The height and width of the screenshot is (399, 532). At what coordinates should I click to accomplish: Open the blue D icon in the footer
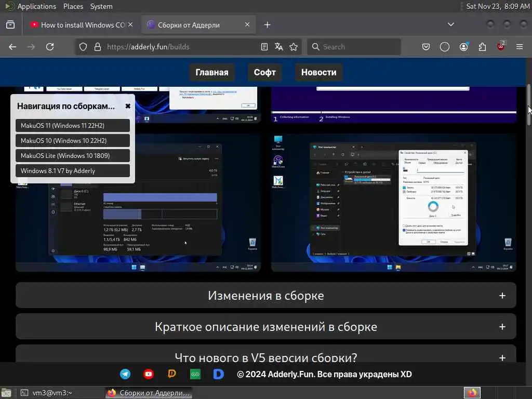click(219, 374)
